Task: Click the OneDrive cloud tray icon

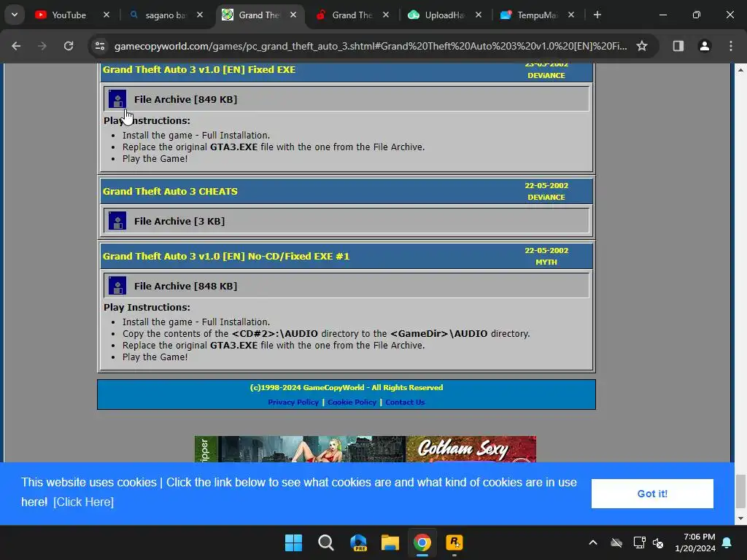Action: point(616,542)
